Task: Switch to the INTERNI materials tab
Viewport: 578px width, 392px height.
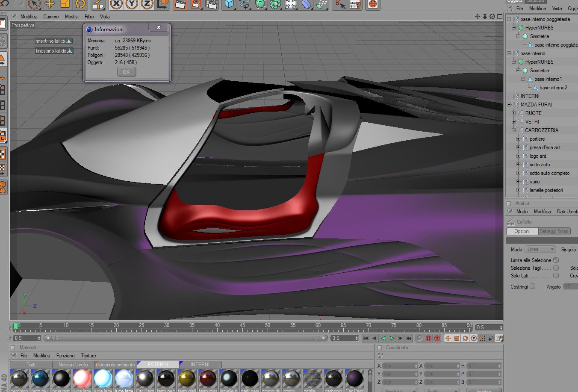Action: pos(200,365)
